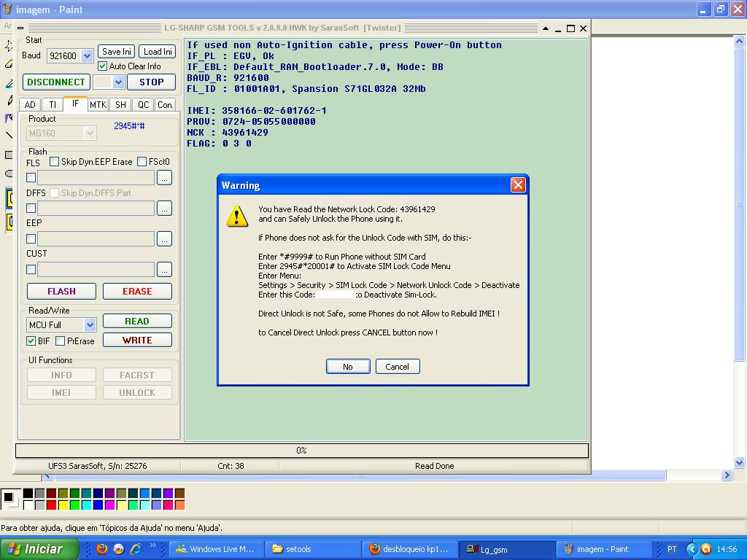The height and width of the screenshot is (560, 747).
Task: Open the Con. tab
Action: [166, 105]
